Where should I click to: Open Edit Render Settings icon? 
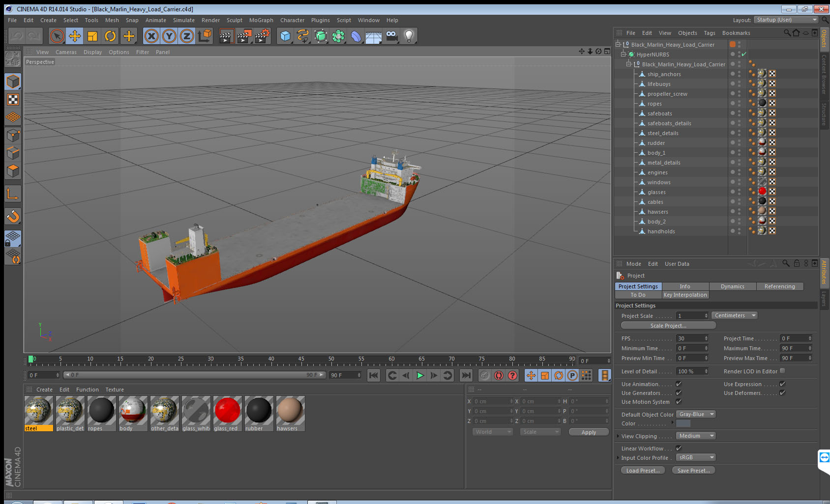click(263, 36)
